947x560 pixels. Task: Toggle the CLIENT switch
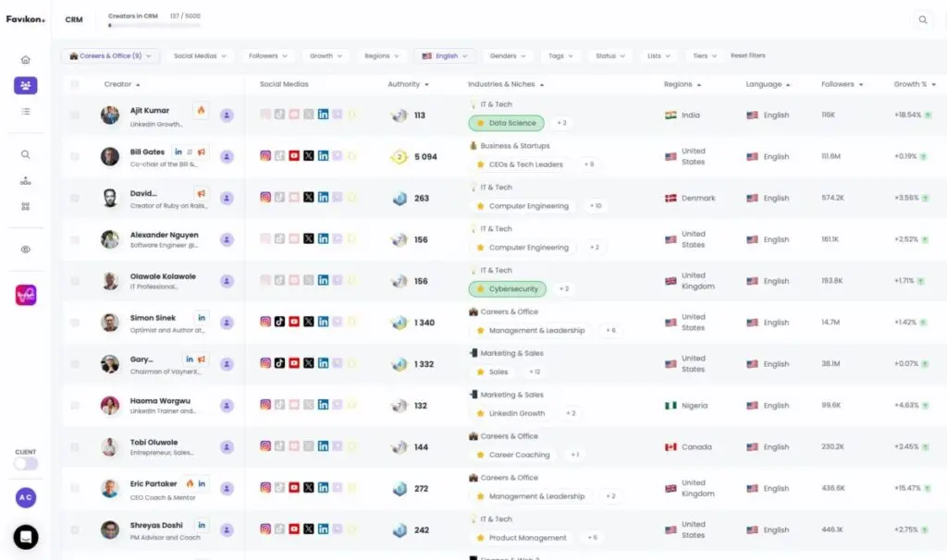pyautogui.click(x=26, y=464)
